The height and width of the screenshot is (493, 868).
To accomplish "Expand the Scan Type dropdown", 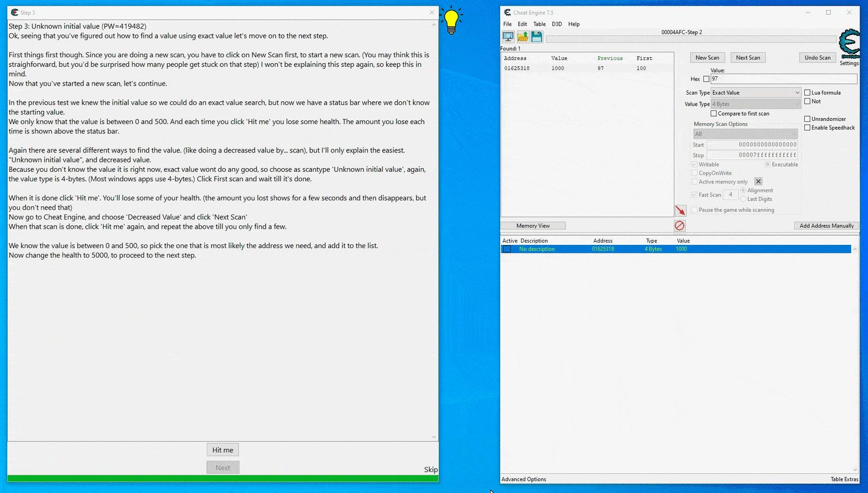I will [x=755, y=93].
